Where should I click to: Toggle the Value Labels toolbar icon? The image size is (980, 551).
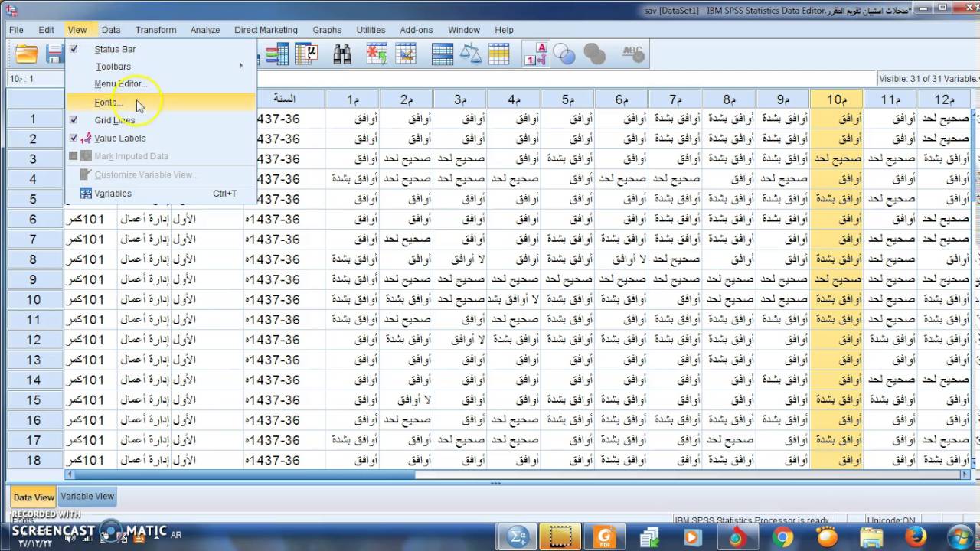(x=535, y=54)
